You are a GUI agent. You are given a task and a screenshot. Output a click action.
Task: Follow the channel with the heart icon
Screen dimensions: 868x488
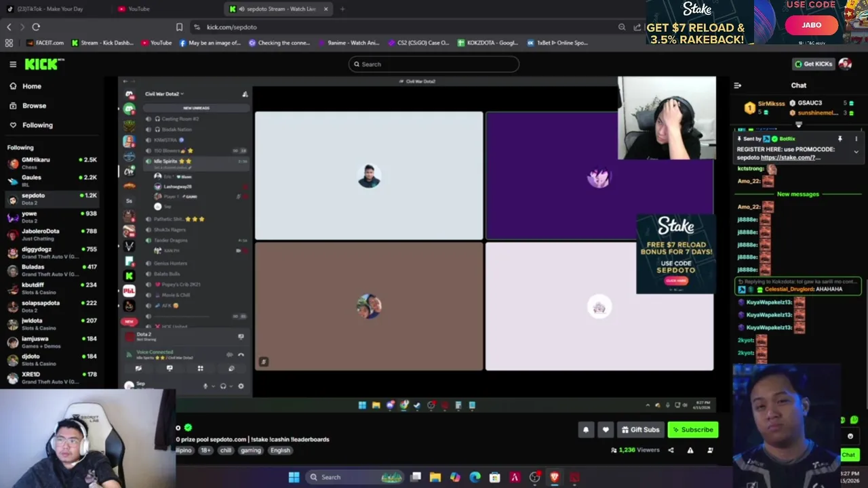click(x=606, y=430)
